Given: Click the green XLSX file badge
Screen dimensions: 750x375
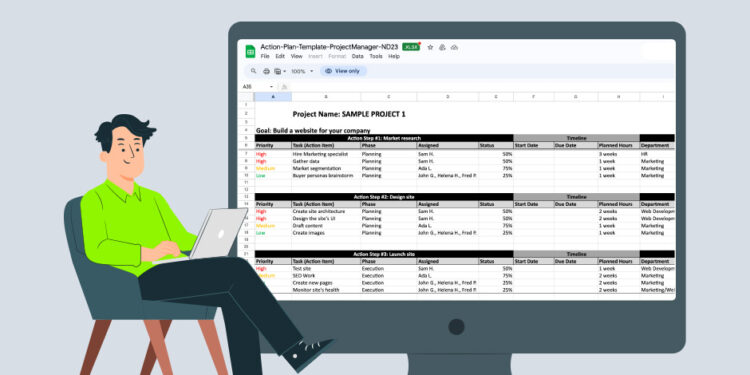Looking at the screenshot, I should click(411, 47).
